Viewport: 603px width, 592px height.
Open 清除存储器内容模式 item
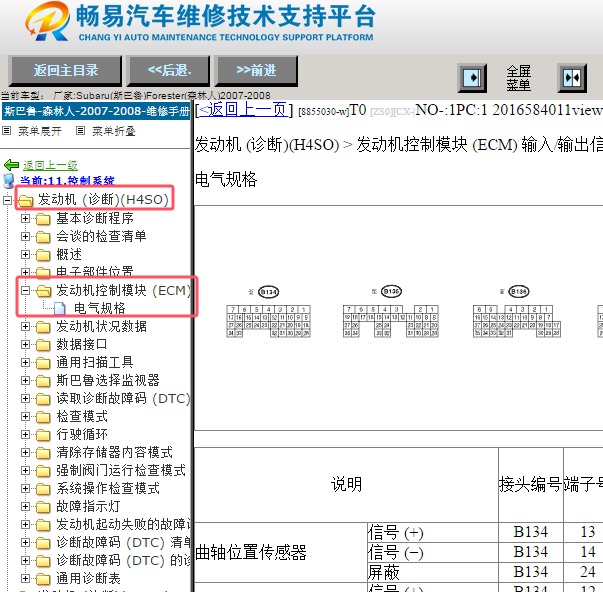(115, 452)
